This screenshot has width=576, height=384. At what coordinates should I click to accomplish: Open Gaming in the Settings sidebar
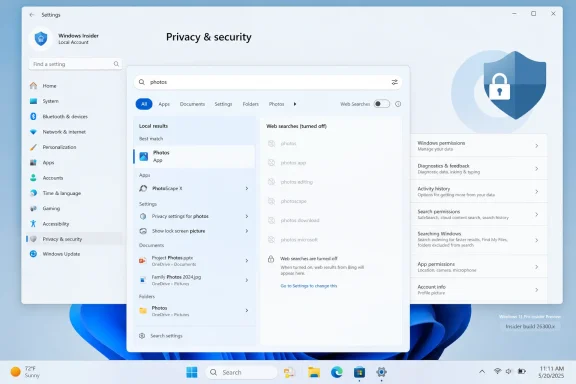[x=75, y=208]
